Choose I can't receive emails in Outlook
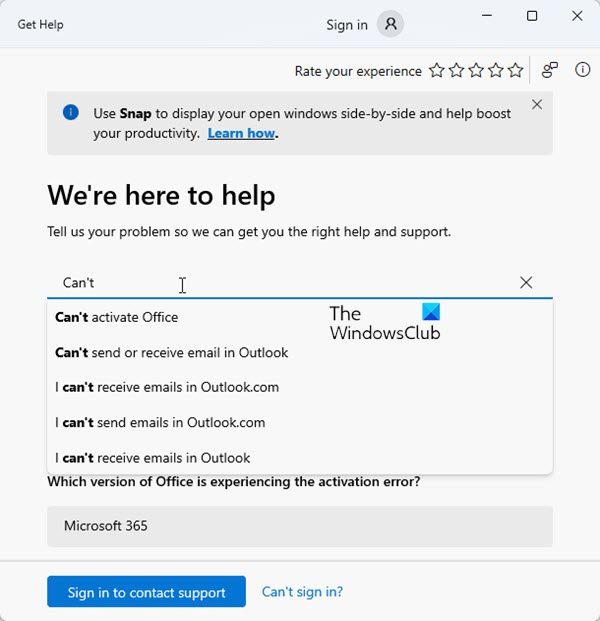 300,458
